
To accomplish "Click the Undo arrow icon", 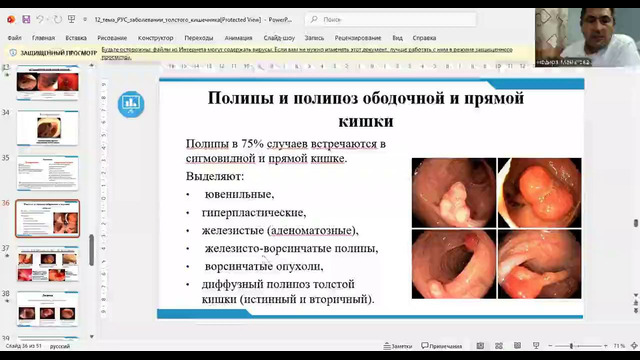I will coord(40,20).
